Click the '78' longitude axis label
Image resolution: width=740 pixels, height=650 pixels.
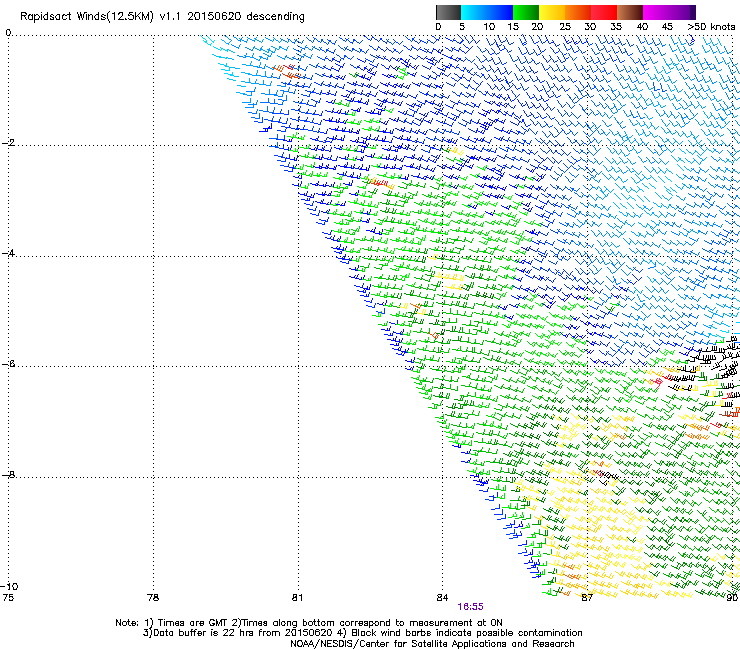pyautogui.click(x=153, y=598)
